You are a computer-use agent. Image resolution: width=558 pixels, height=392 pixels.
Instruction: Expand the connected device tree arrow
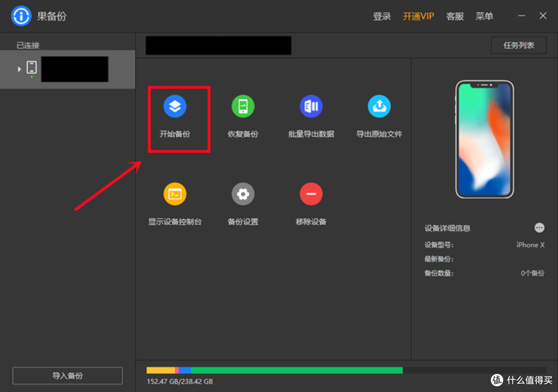(19, 69)
